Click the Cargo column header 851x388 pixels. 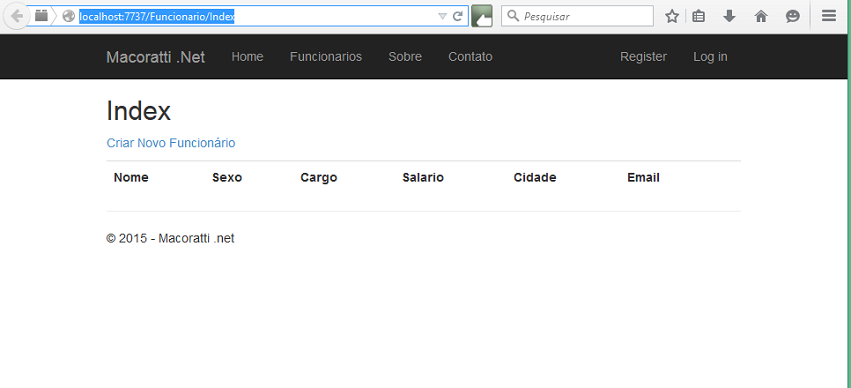pos(319,177)
